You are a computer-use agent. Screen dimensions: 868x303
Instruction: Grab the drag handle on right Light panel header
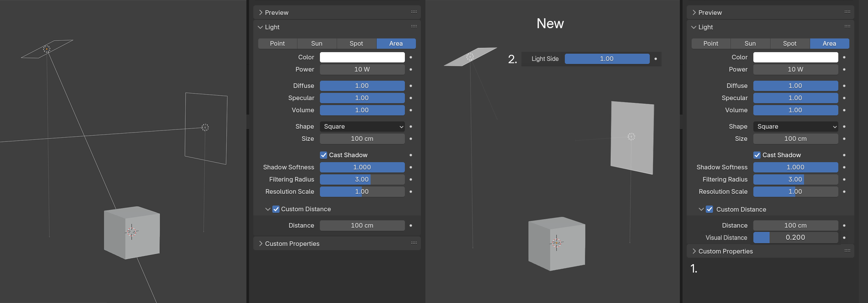click(x=847, y=27)
